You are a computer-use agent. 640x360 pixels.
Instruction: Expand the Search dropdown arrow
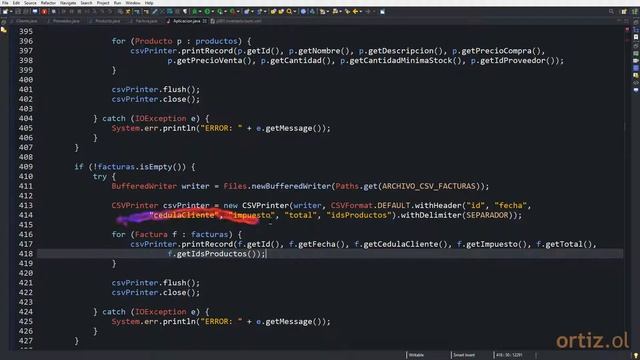pyautogui.click(x=295, y=11)
